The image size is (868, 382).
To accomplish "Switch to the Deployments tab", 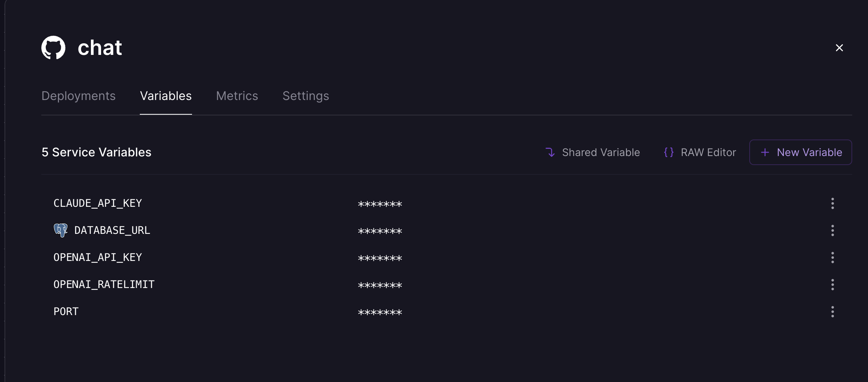I will click(79, 96).
